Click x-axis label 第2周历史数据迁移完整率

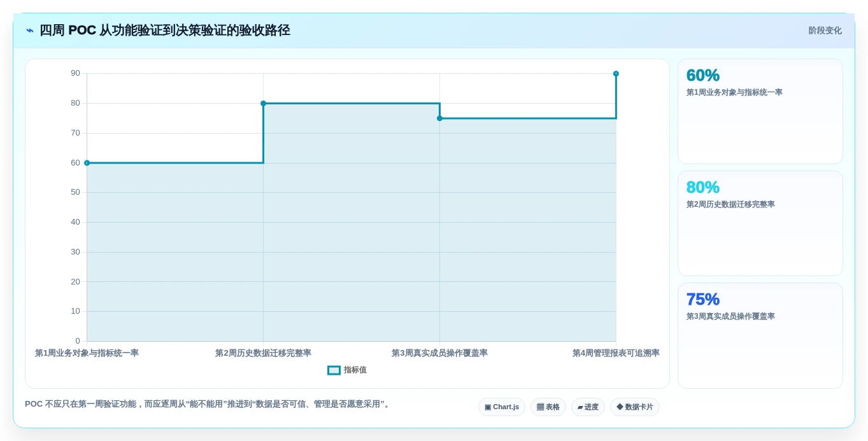263,353
